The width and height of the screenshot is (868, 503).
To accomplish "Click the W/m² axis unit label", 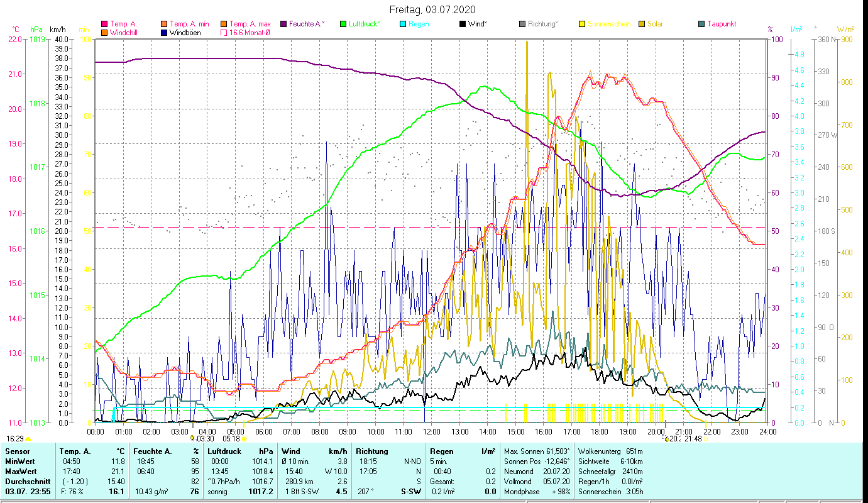I will 844,30.
